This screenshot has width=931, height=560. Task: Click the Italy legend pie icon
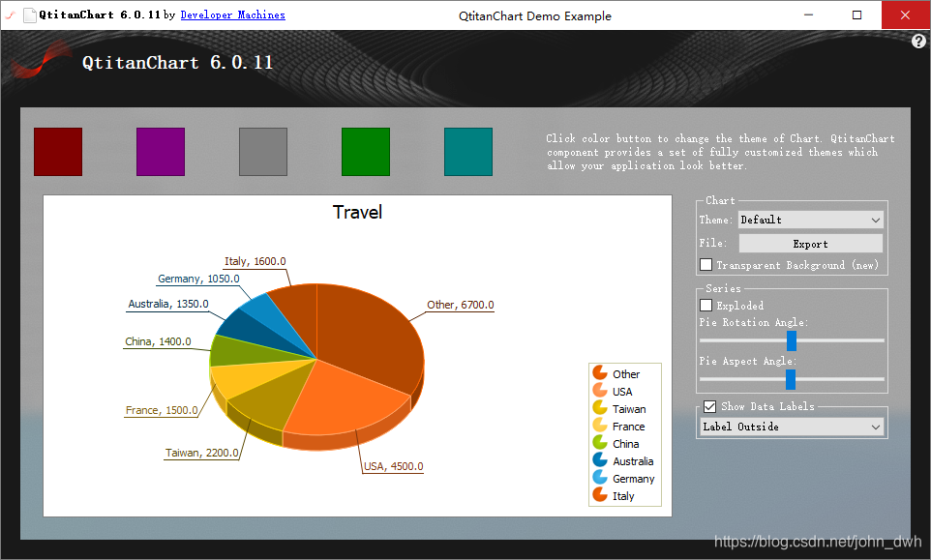point(600,495)
